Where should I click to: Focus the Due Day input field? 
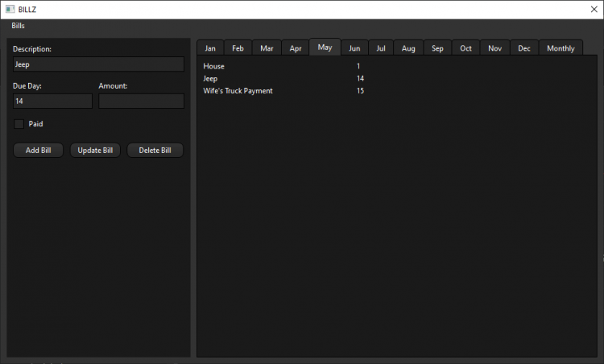(53, 101)
